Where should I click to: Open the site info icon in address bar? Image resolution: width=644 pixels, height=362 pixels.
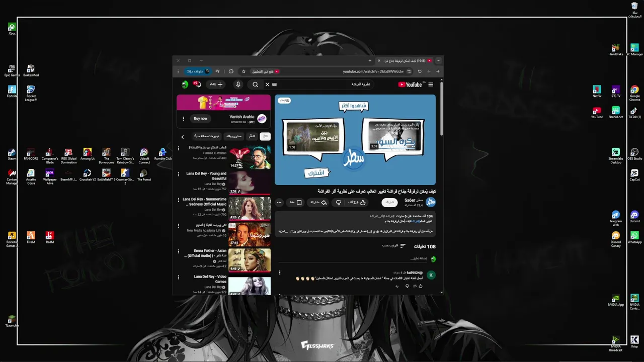[x=409, y=71]
